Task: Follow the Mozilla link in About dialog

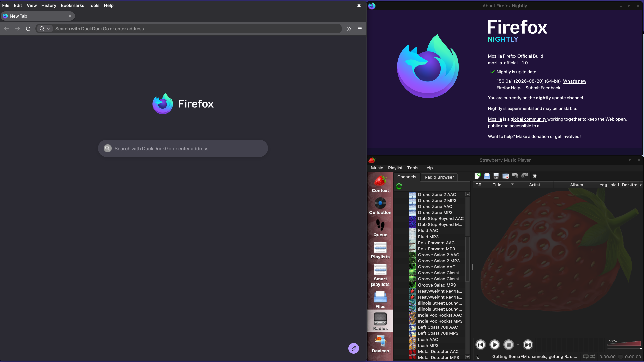Action: [495, 119]
